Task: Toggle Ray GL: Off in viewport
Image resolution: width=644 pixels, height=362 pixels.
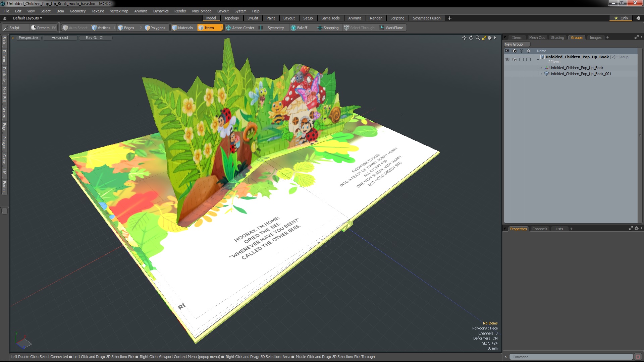Action: coord(95,38)
